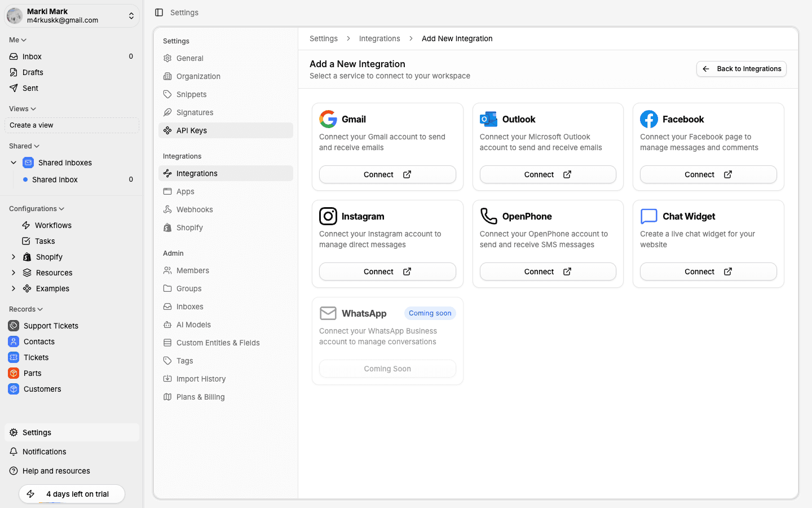The width and height of the screenshot is (812, 508).
Task: Click Back to Integrations button
Action: 742,69
